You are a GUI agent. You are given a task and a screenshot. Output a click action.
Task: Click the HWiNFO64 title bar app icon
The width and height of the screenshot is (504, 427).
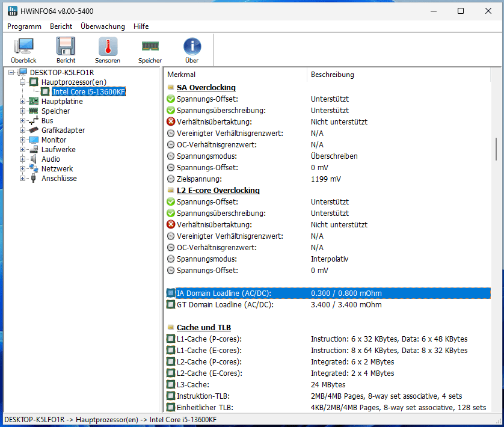[13, 11]
